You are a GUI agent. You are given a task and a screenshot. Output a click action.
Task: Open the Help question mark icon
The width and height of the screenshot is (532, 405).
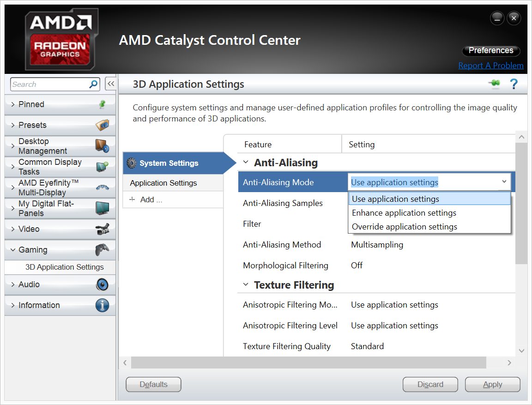click(x=514, y=85)
